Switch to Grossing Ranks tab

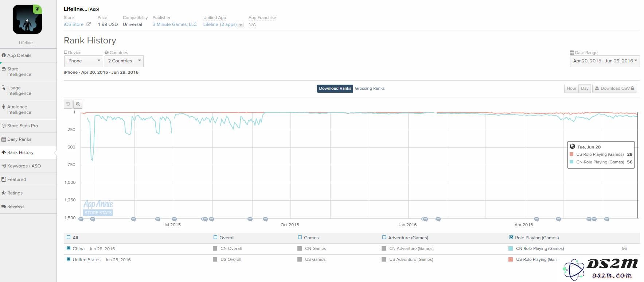[370, 88]
